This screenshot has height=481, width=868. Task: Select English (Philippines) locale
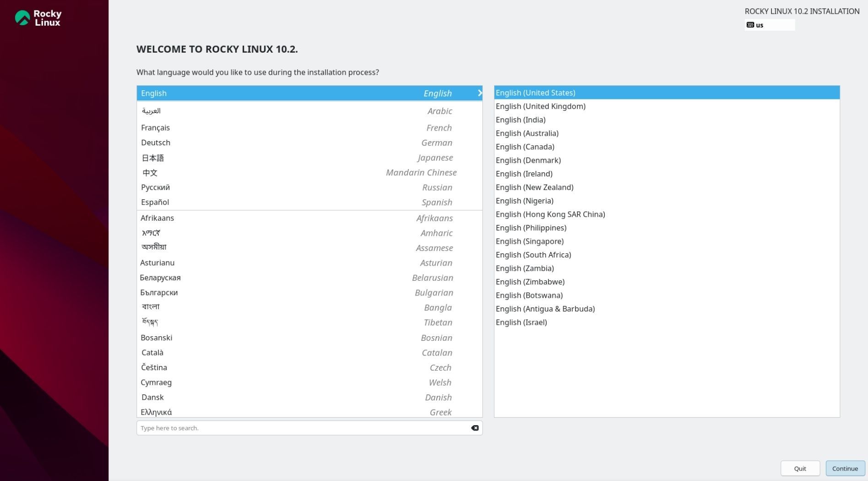[667, 228]
